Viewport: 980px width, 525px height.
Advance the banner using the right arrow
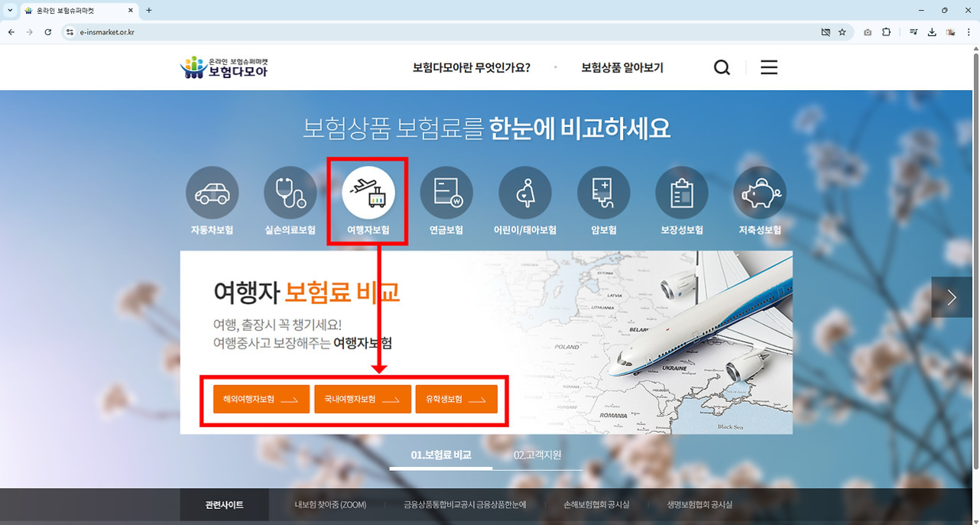(x=950, y=297)
